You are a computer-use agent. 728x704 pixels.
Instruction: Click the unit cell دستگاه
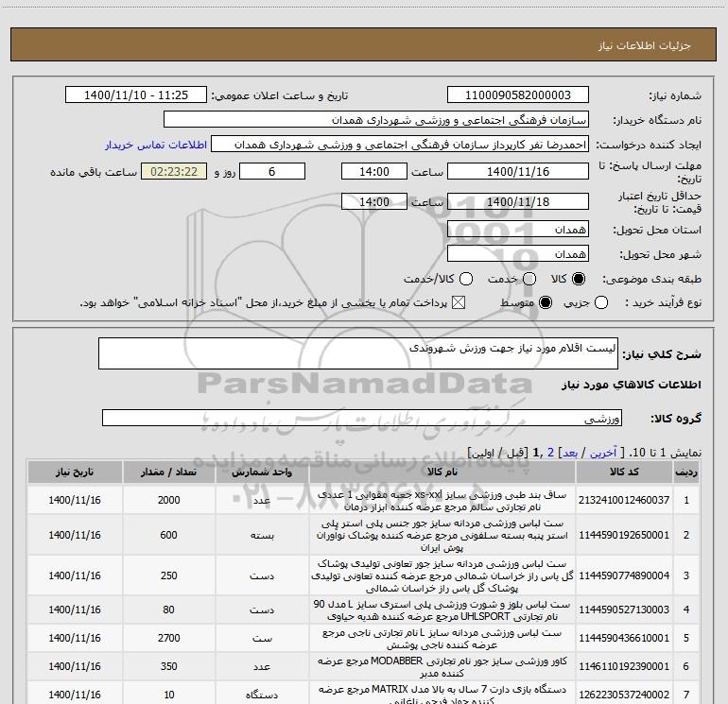pyautogui.click(x=262, y=695)
